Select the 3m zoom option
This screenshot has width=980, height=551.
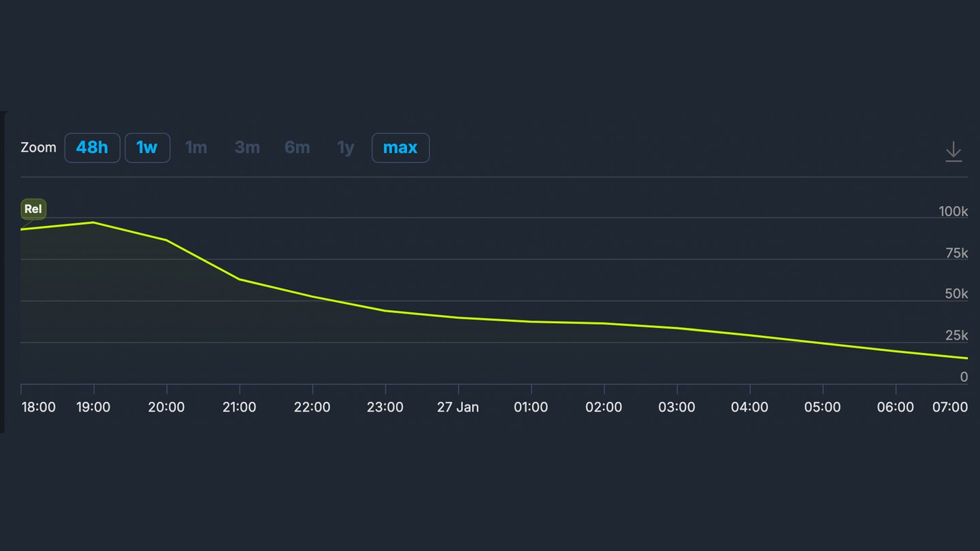pos(247,148)
